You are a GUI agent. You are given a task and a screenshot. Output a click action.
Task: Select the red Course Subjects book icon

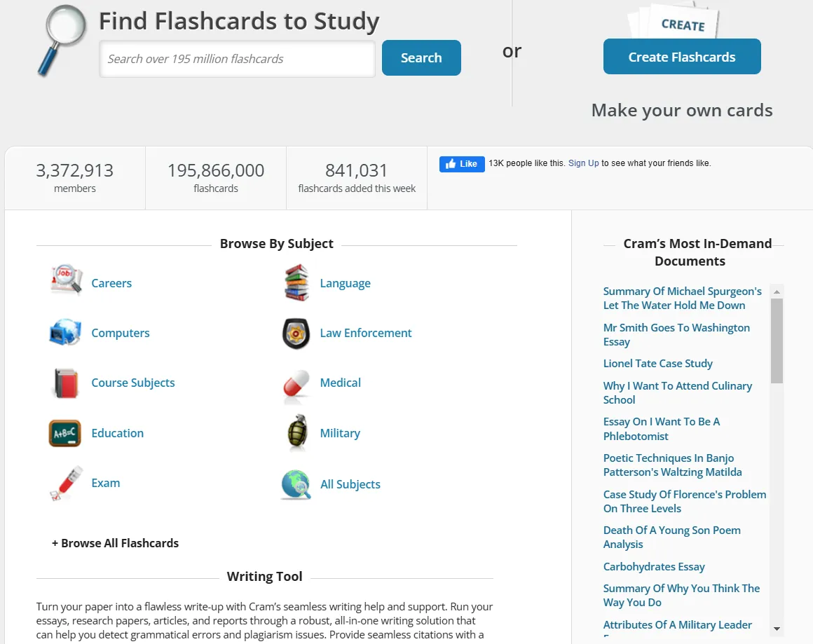(x=66, y=383)
